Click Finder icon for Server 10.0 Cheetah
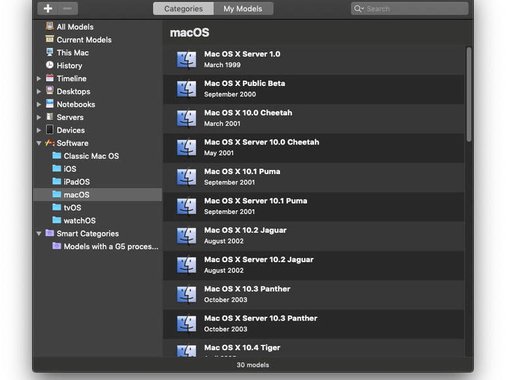This screenshot has width=506, height=380. pyautogui.click(x=186, y=147)
